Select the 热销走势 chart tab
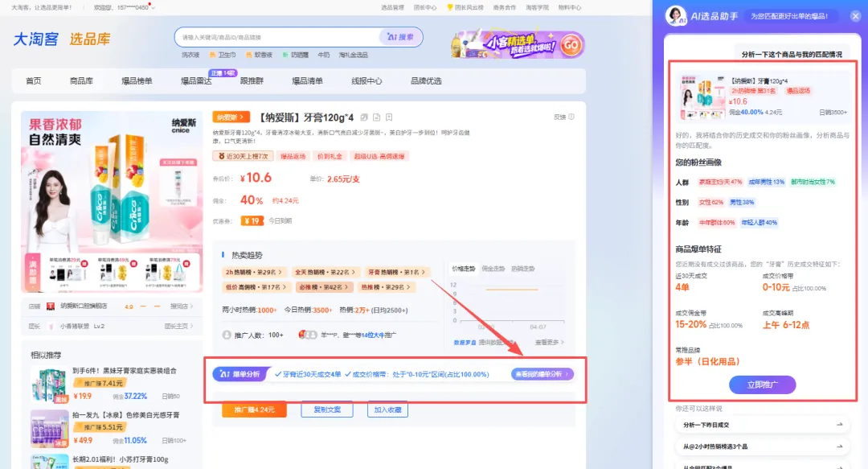Viewport: 868px width, 469px height. pos(522,269)
